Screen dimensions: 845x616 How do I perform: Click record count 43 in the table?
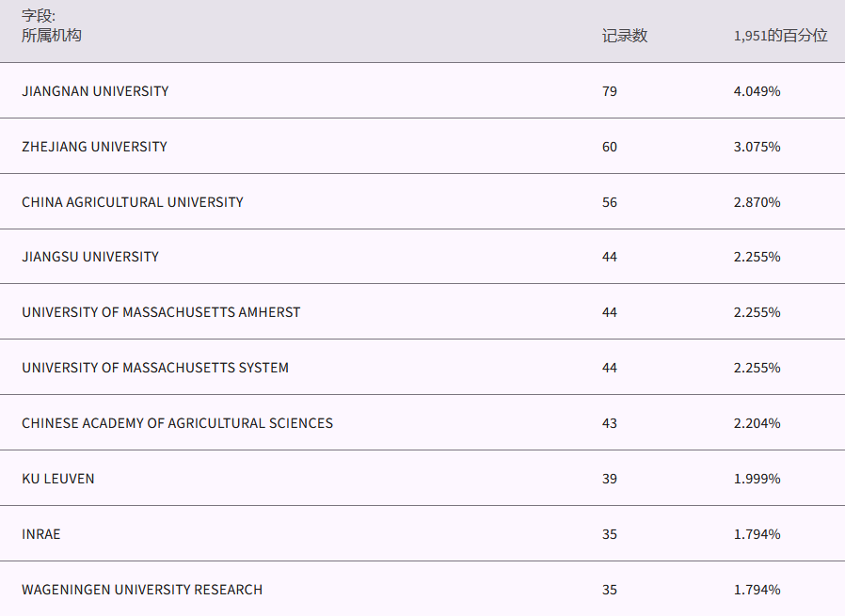[x=610, y=423]
